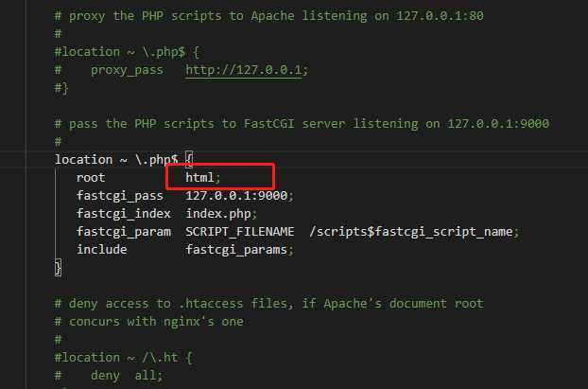Click the comment mentioning FastCGI server
The height and width of the screenshot is (389, 588).
point(302,124)
